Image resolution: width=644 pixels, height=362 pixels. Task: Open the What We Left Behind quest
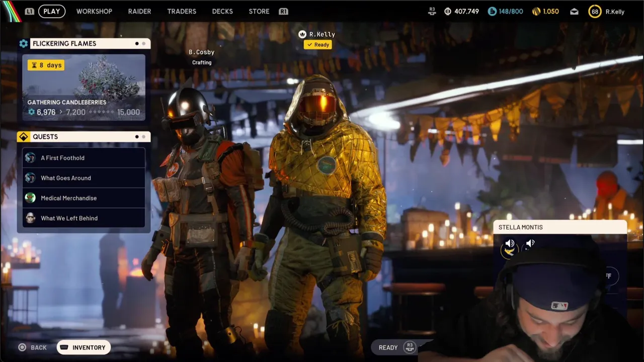(x=84, y=218)
